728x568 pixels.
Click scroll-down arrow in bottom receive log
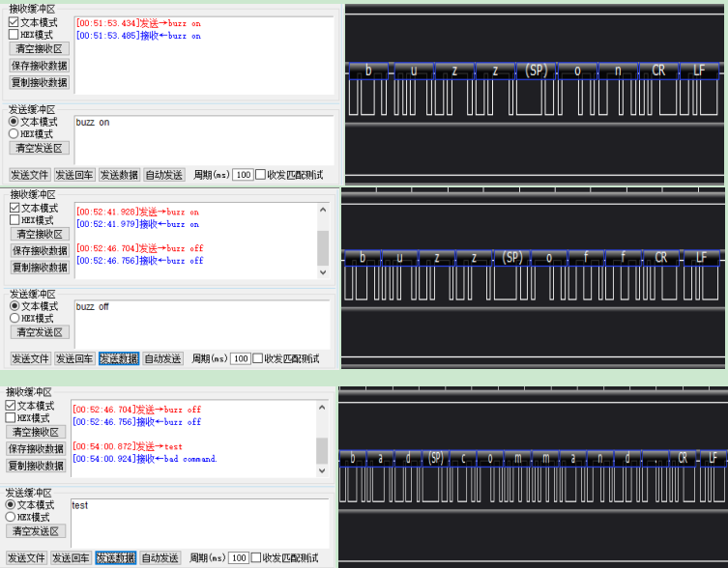322,470
